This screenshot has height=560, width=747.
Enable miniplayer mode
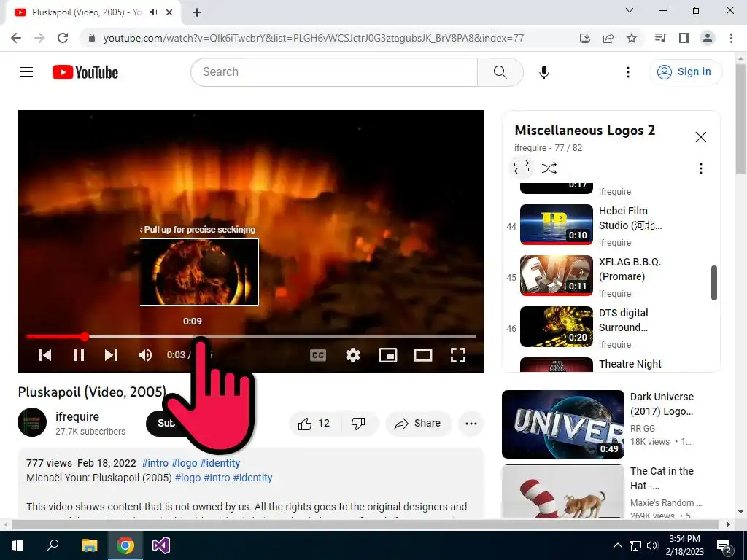pos(388,355)
